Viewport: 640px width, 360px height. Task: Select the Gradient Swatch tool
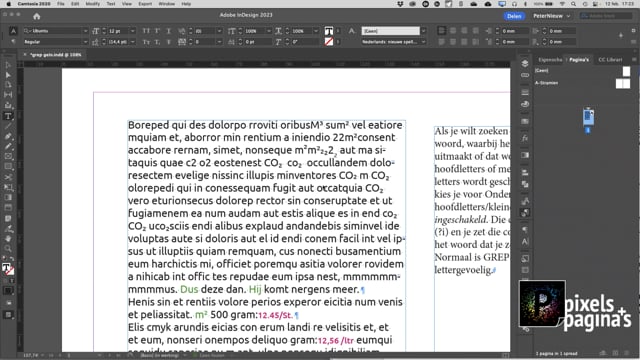(8, 198)
